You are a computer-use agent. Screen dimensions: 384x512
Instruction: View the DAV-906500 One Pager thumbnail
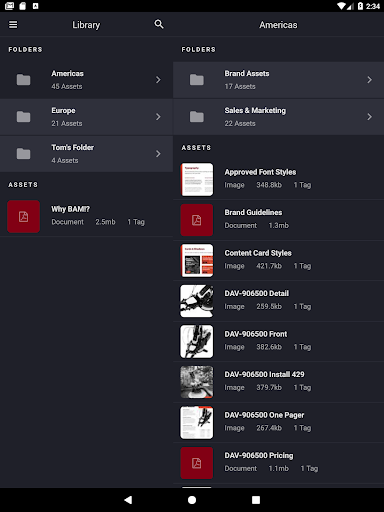[197, 423]
